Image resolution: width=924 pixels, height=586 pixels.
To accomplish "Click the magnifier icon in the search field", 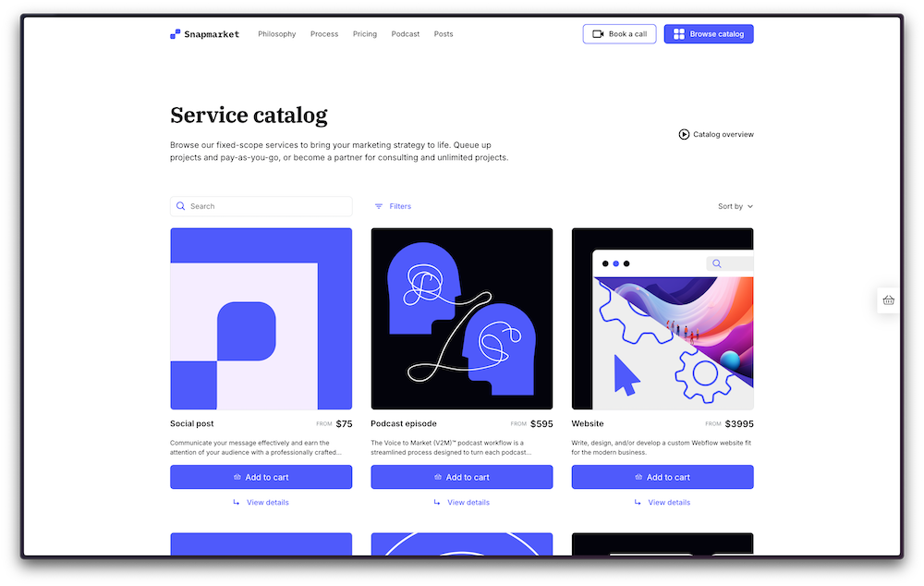I will point(181,206).
